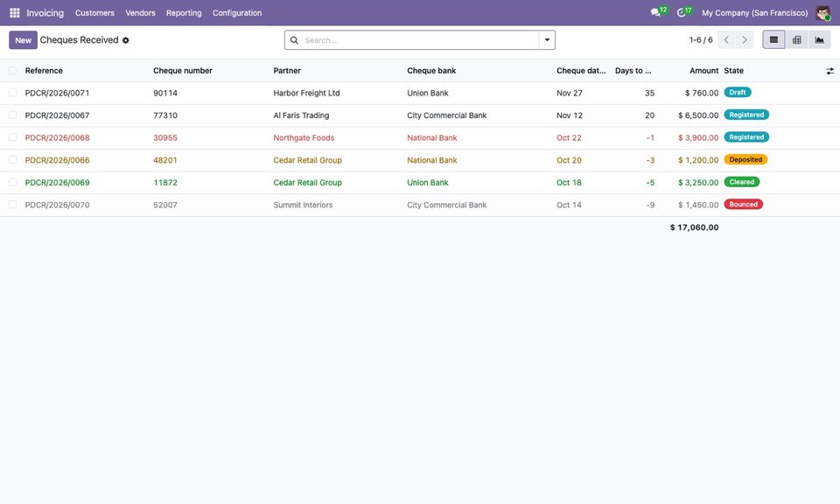Switch to pivot table view
This screenshot has height=504, width=840.
pos(796,39)
